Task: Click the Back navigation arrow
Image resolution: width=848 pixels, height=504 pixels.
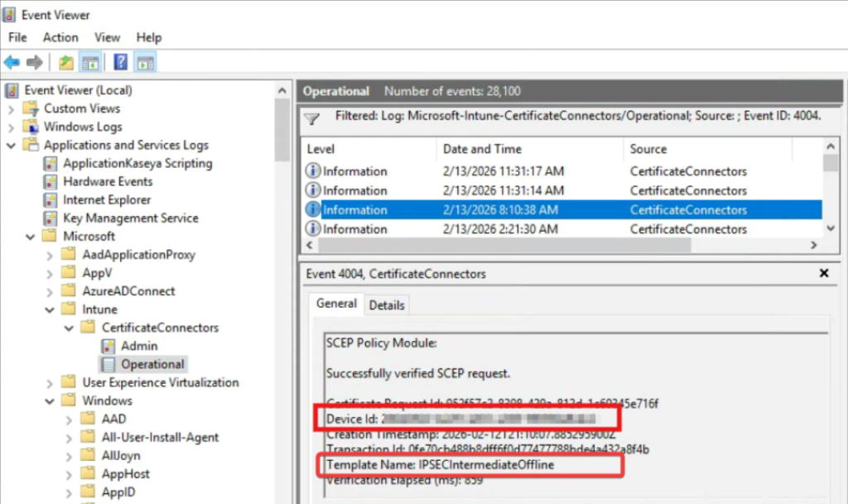Action: coord(12,61)
